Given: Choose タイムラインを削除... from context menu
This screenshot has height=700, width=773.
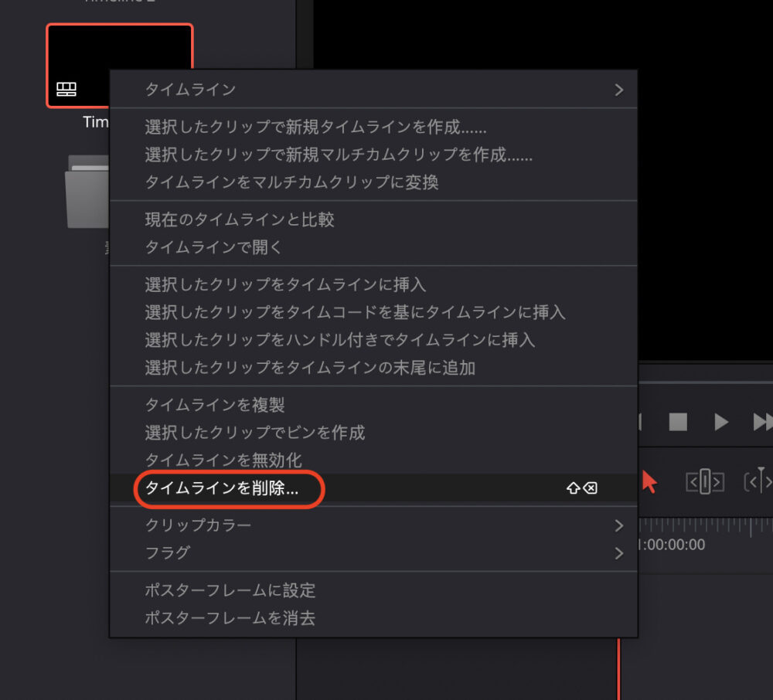Looking at the screenshot, I should pos(222,488).
